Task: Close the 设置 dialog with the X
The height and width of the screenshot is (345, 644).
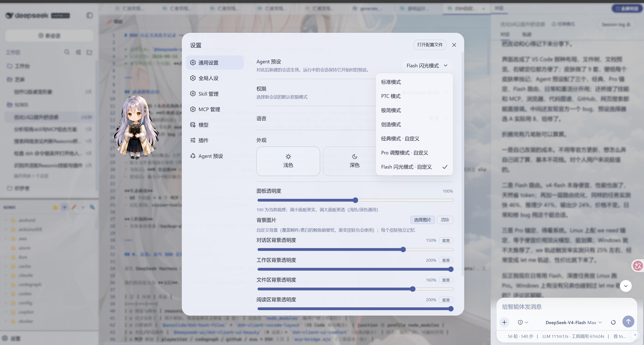Action: 454,45
